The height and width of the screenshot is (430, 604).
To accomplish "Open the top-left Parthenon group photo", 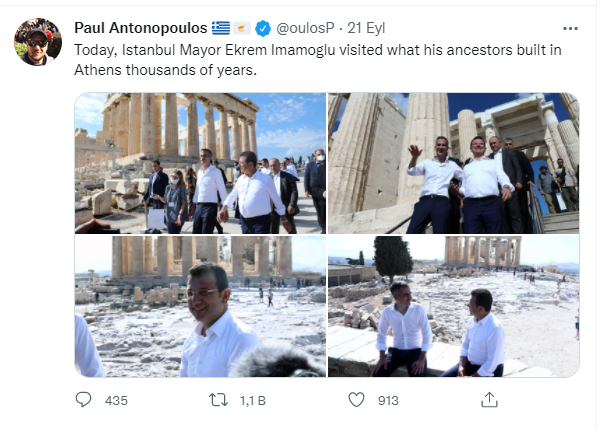I will [x=200, y=163].
